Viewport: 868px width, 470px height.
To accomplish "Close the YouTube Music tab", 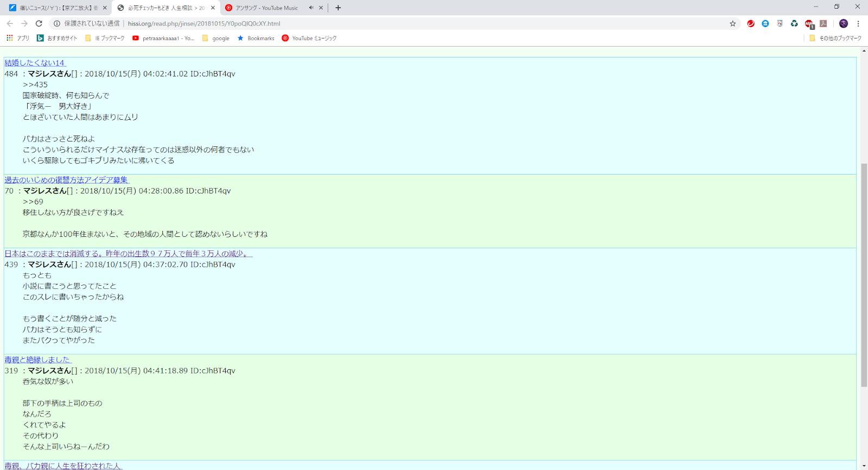I will pyautogui.click(x=321, y=8).
